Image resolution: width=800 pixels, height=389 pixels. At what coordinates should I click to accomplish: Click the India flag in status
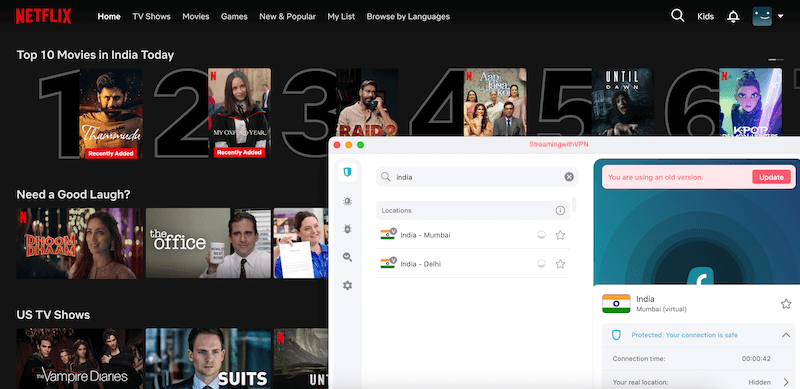click(x=616, y=303)
